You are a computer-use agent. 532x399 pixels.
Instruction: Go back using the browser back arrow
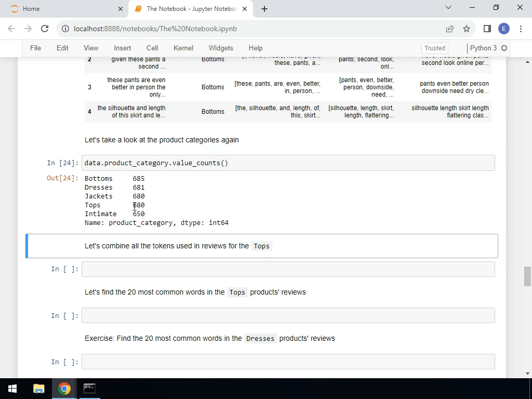11,29
